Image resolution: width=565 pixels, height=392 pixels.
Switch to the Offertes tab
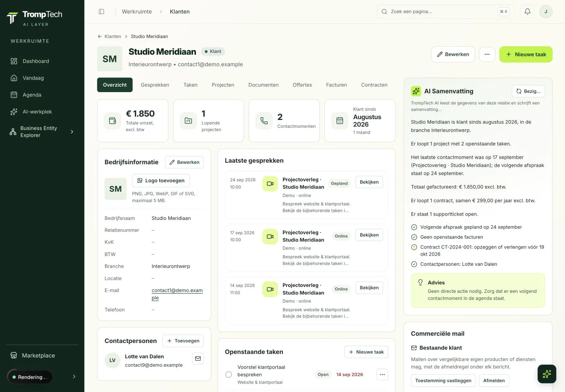(x=302, y=85)
